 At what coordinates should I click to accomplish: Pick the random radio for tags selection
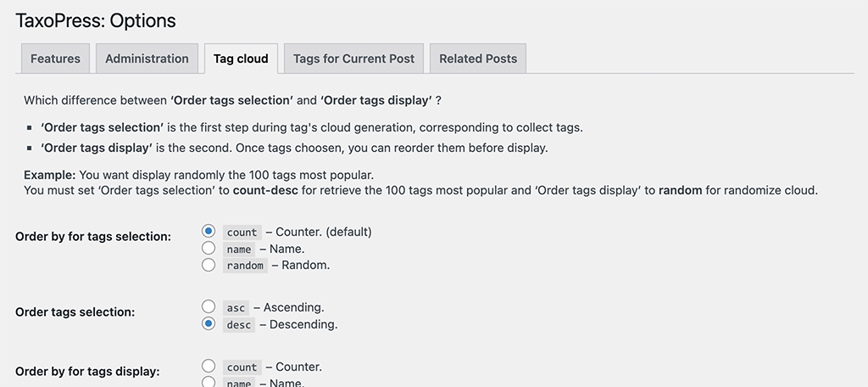209,265
